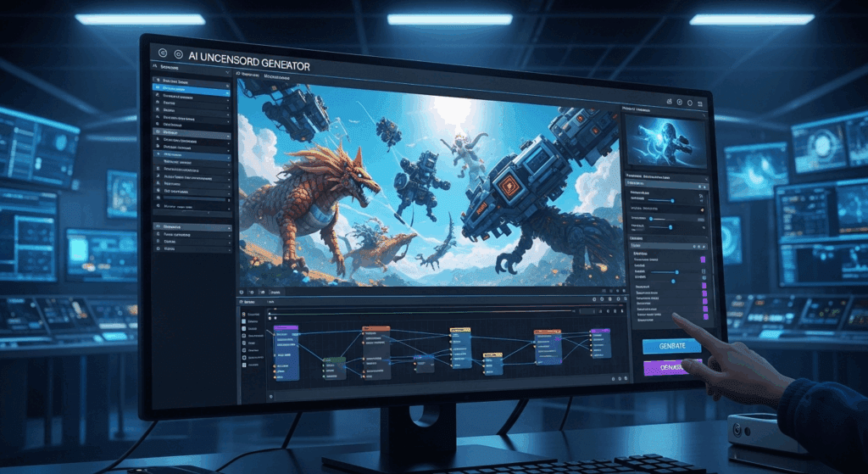
Task: Click the second circular icon beside the app title
Action: click(x=178, y=53)
